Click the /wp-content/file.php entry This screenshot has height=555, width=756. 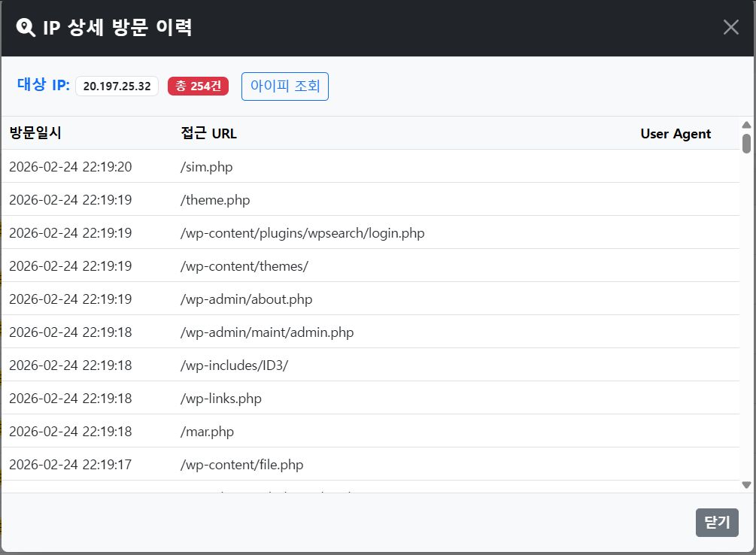click(241, 465)
